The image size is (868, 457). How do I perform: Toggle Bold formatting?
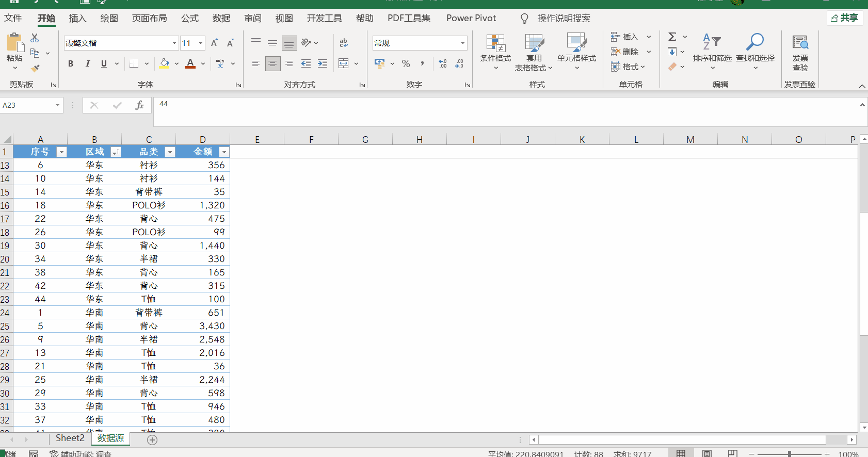pyautogui.click(x=71, y=63)
